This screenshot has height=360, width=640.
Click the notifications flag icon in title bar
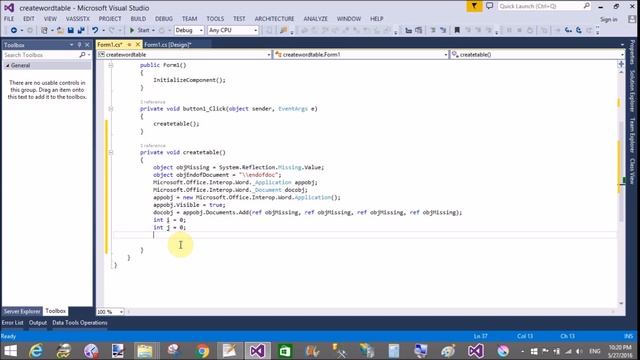click(x=474, y=6)
